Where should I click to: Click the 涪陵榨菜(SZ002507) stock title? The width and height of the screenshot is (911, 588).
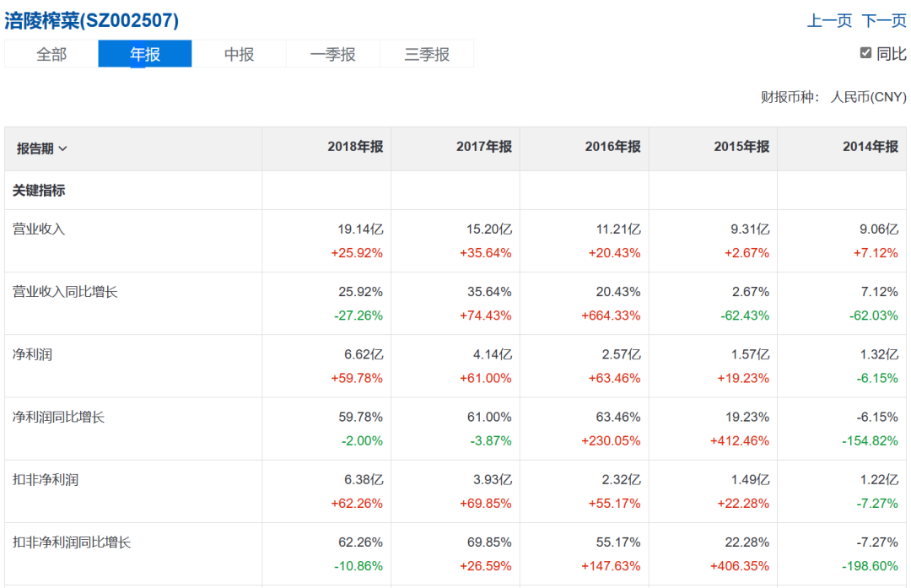92,20
